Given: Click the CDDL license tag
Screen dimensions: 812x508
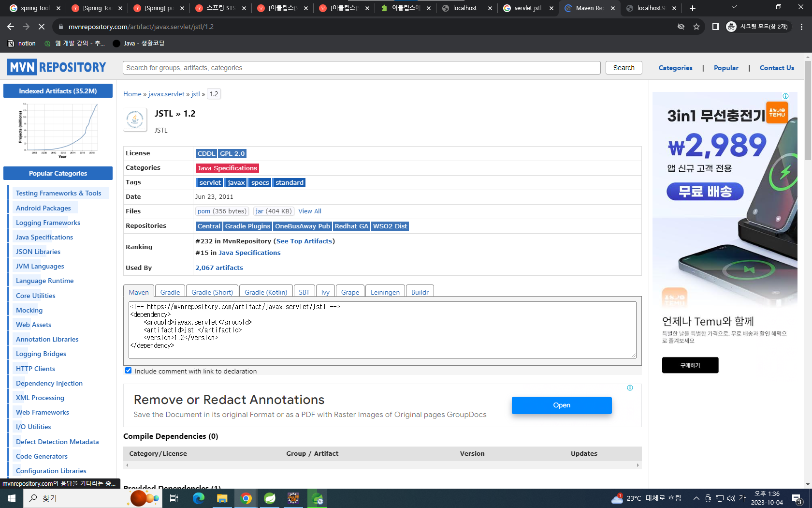Looking at the screenshot, I should pyautogui.click(x=206, y=153).
